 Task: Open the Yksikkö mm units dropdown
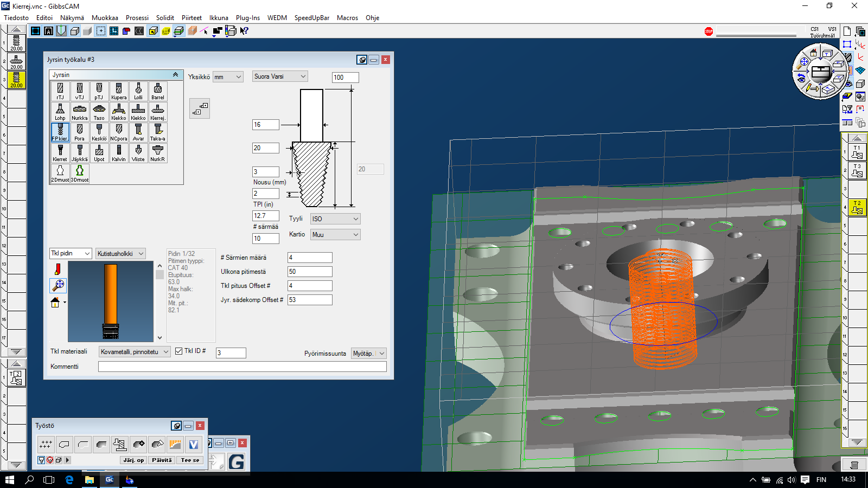point(228,77)
